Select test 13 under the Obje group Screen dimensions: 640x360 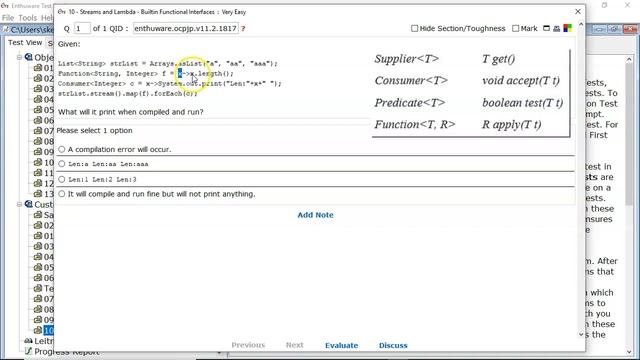[x=44, y=194]
